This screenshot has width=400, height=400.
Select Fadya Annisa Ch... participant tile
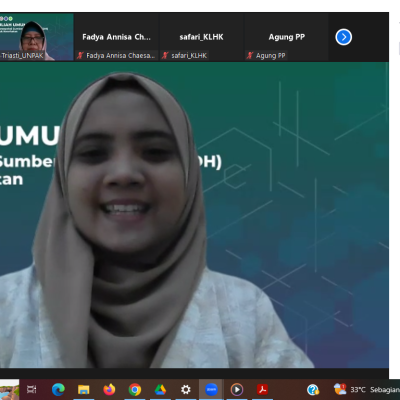pos(116,37)
